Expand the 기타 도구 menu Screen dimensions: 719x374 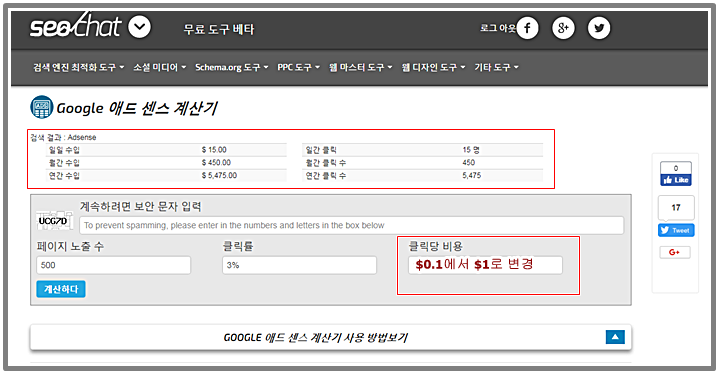pos(496,67)
